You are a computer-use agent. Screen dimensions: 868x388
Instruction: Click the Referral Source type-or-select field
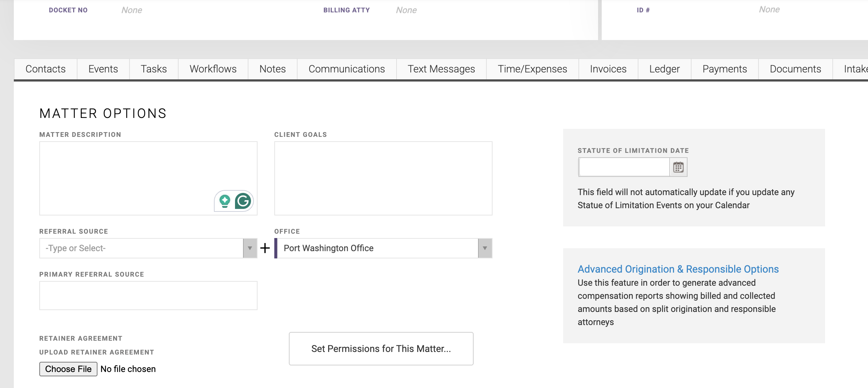tap(142, 248)
